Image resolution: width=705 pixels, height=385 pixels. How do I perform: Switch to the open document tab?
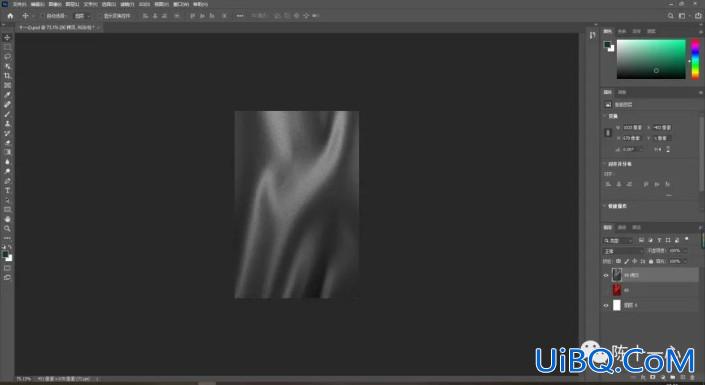pos(58,27)
